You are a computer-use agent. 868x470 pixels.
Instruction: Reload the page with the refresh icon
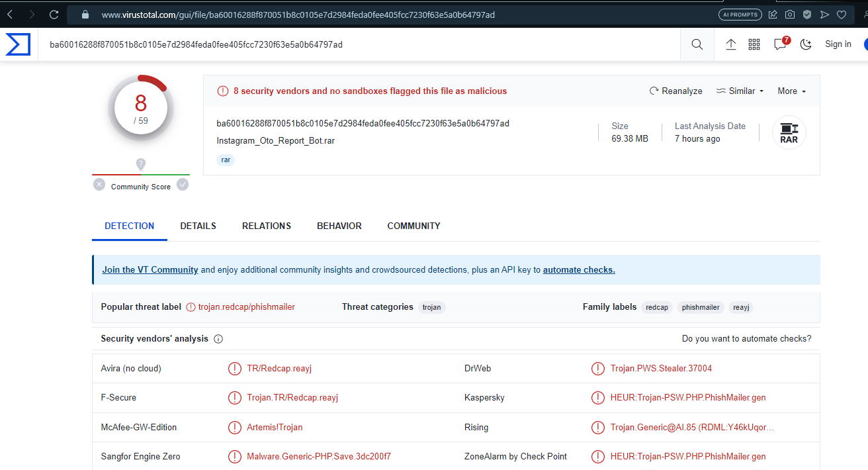pyautogui.click(x=54, y=14)
